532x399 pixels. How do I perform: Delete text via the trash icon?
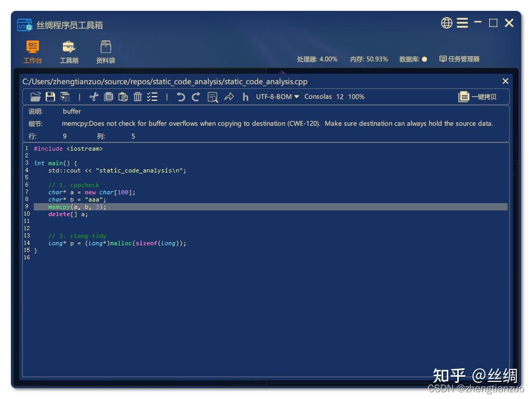[137, 97]
